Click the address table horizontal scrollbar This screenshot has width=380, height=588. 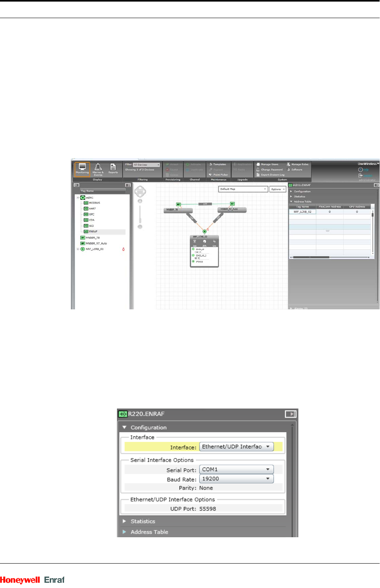coord(330,257)
